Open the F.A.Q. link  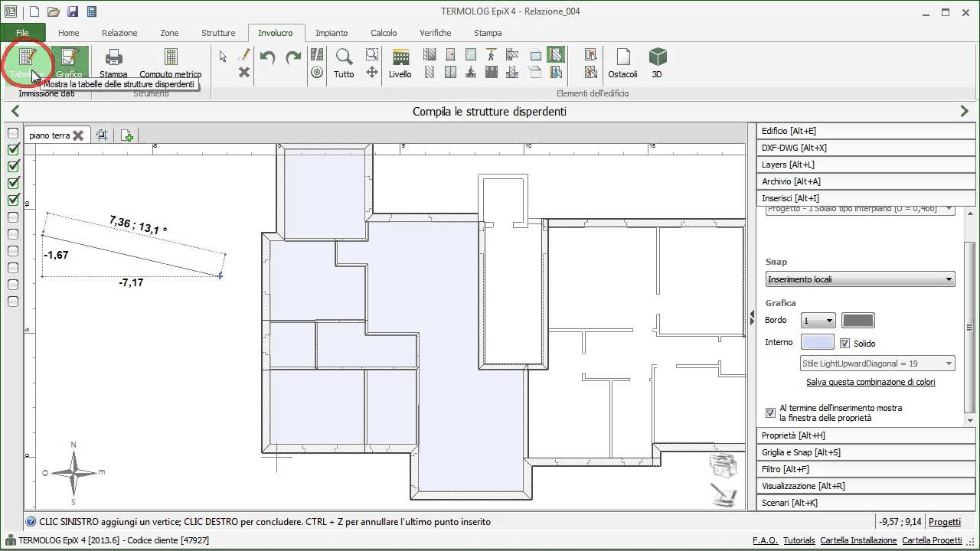point(767,540)
